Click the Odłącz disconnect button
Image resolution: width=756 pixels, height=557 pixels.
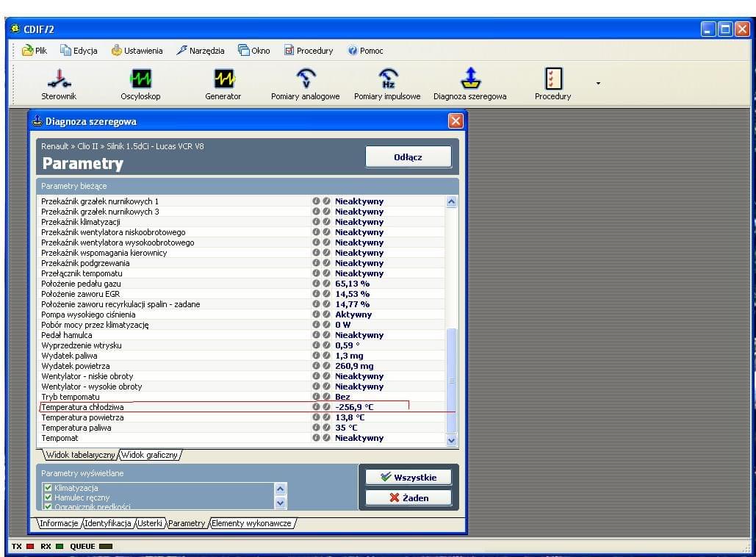tap(408, 157)
